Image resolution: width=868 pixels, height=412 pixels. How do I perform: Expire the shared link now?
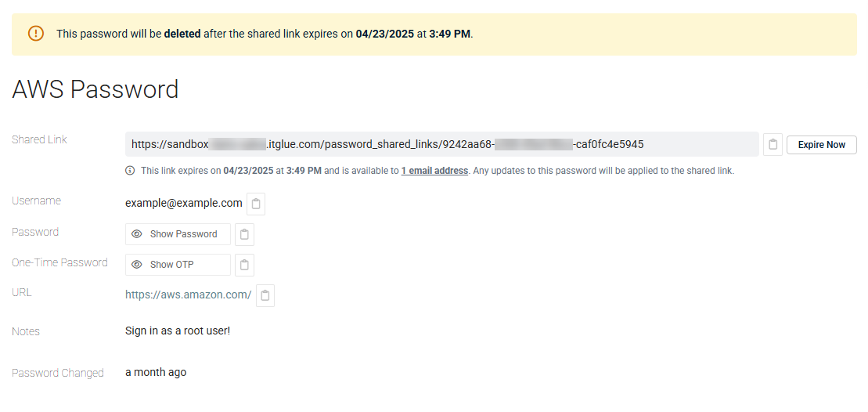[822, 145]
